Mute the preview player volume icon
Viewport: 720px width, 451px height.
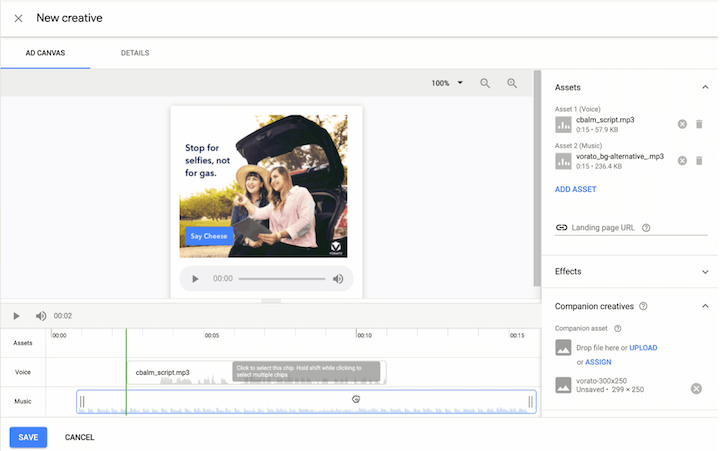[338, 279]
